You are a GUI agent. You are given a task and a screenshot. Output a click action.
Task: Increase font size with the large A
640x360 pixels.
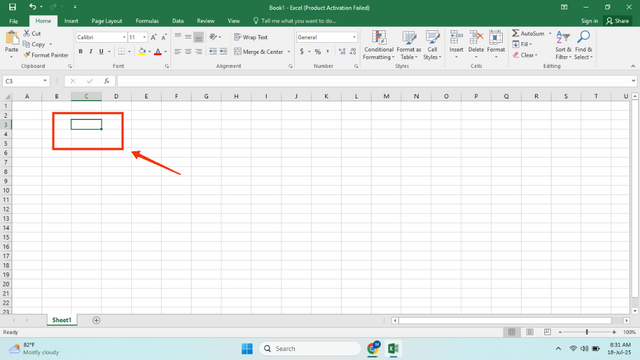(153, 37)
